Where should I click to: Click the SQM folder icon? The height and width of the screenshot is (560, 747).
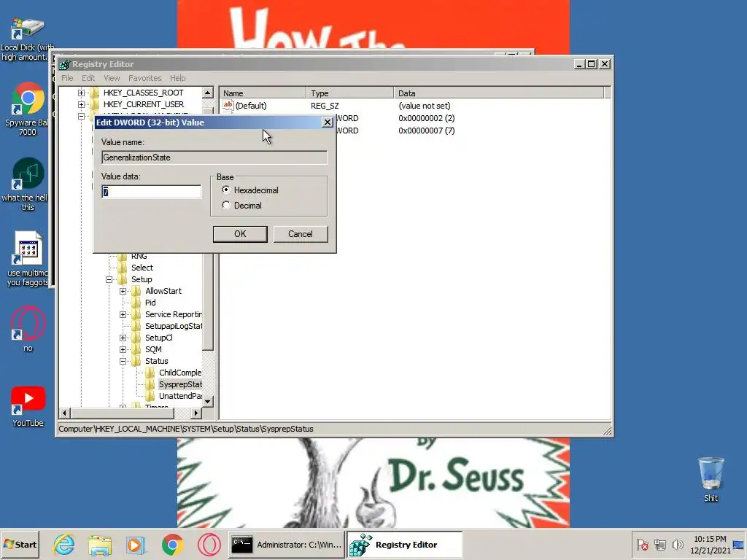coord(136,349)
